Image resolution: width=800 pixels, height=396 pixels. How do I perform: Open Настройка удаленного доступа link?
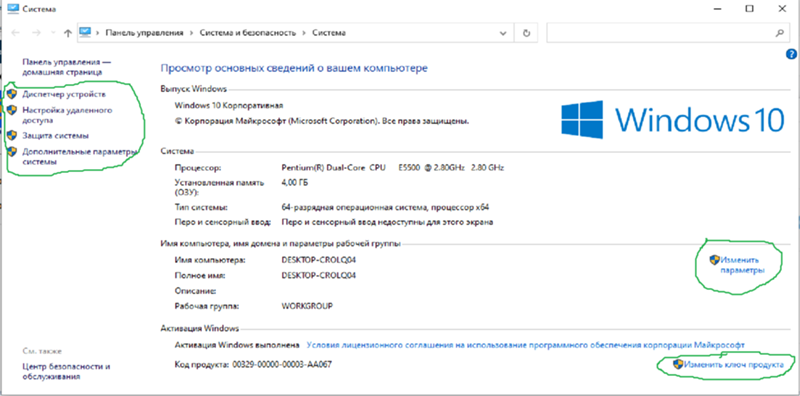(67, 115)
